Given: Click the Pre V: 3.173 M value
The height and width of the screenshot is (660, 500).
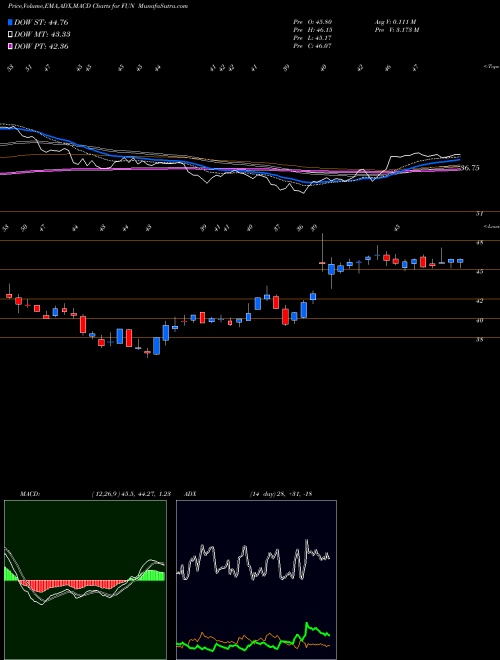Looking at the screenshot, I should [x=398, y=30].
